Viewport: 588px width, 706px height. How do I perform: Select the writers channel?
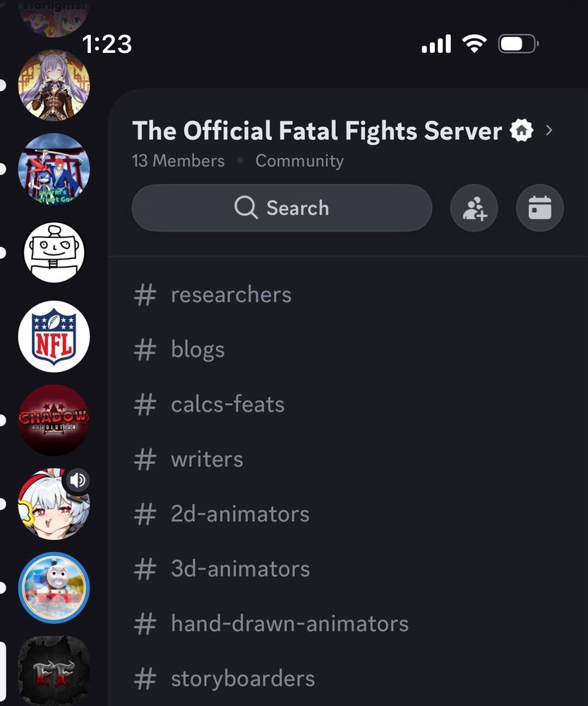click(x=207, y=460)
